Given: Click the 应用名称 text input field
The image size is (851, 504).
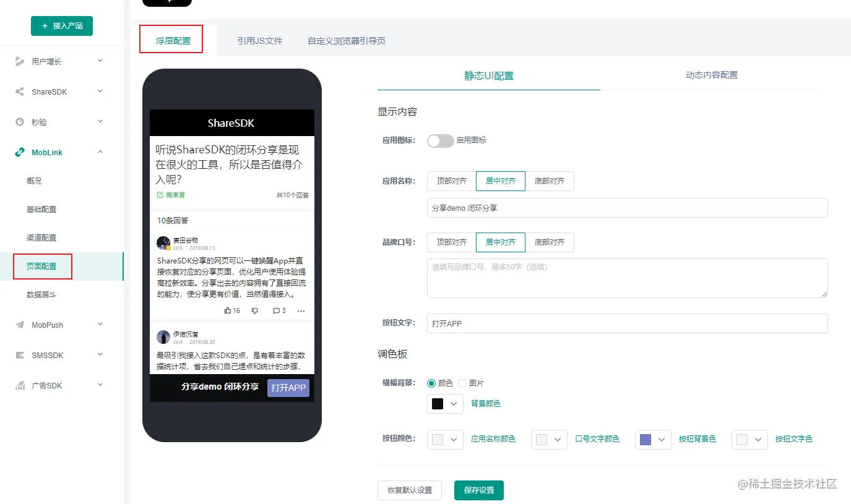Looking at the screenshot, I should click(626, 208).
